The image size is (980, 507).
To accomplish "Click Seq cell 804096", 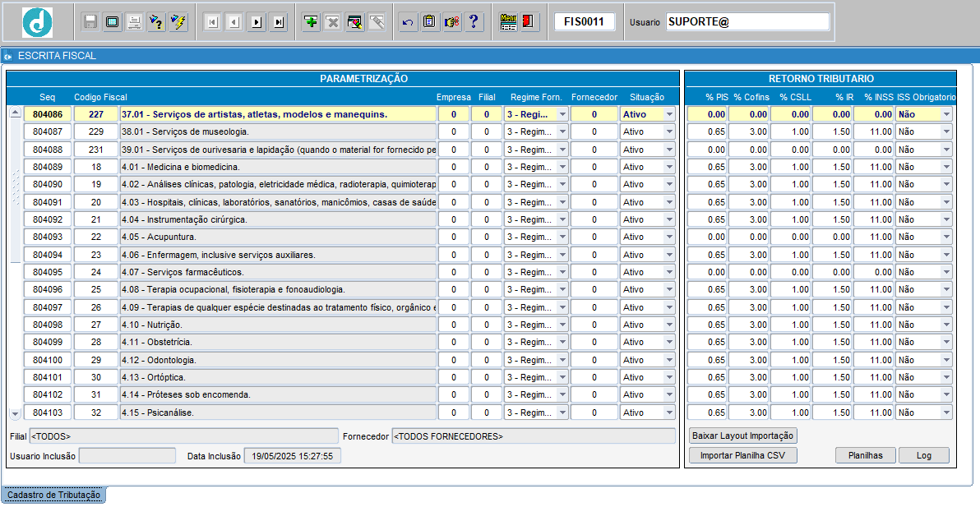I will click(48, 290).
